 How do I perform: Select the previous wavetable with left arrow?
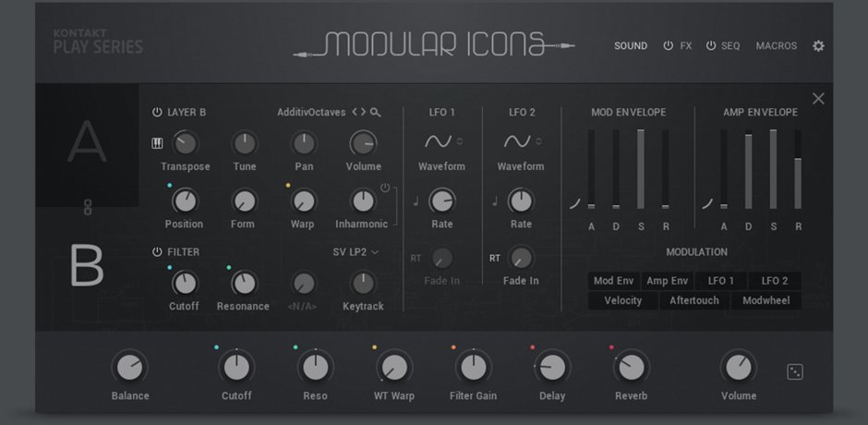click(355, 112)
